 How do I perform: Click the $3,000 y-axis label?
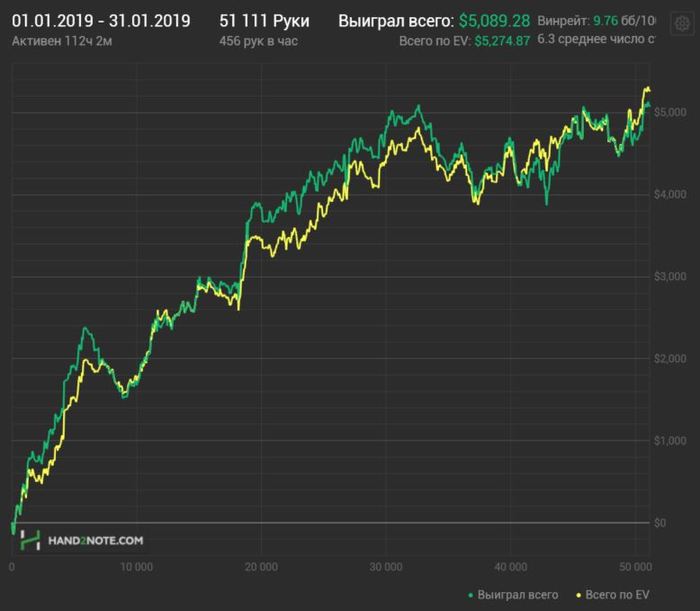click(x=670, y=276)
